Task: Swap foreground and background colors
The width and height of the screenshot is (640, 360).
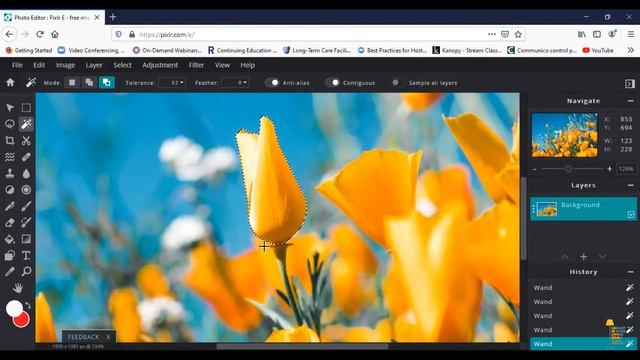Action: 28,305
